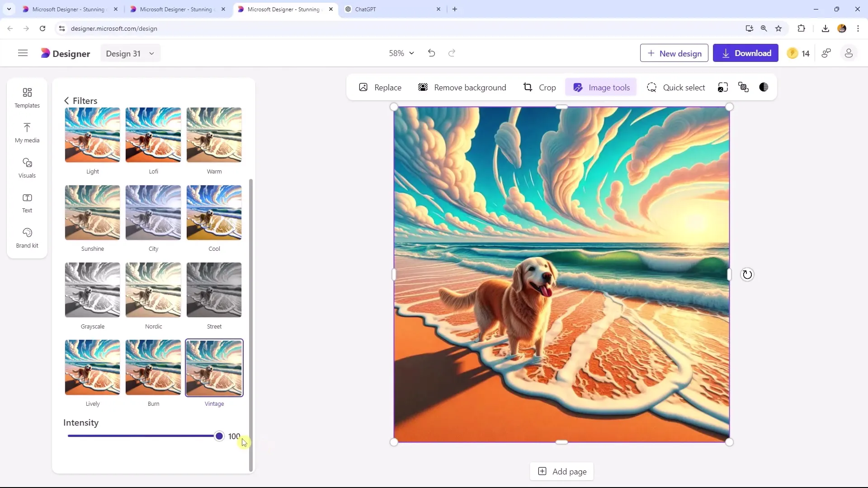This screenshot has width=868, height=488.
Task: Open the Design name dropdown
Action: tap(152, 54)
